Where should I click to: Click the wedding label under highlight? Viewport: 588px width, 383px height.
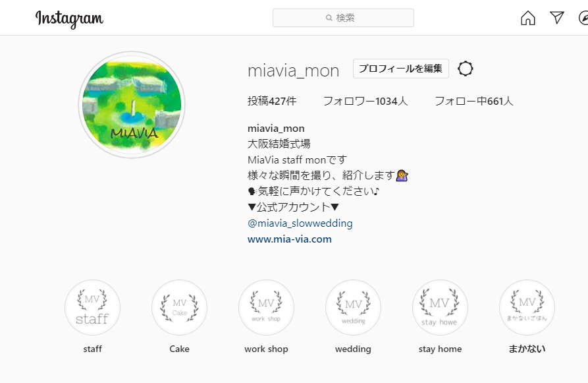(x=353, y=349)
